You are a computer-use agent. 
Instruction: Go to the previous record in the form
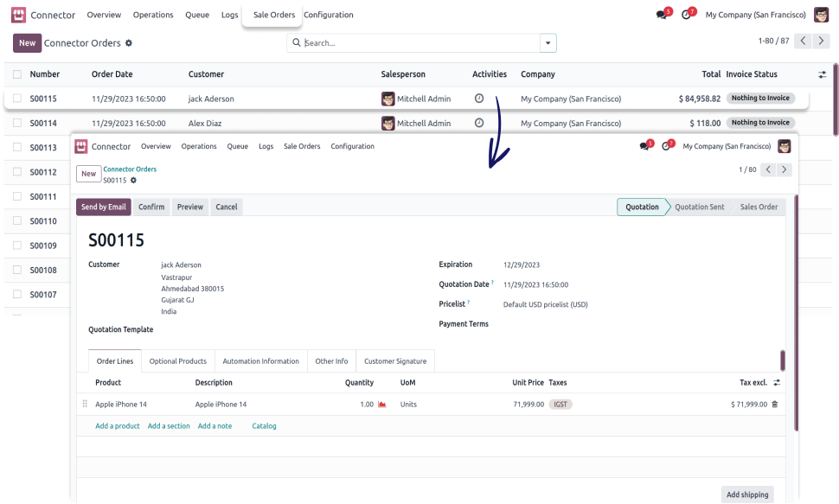[768, 169]
